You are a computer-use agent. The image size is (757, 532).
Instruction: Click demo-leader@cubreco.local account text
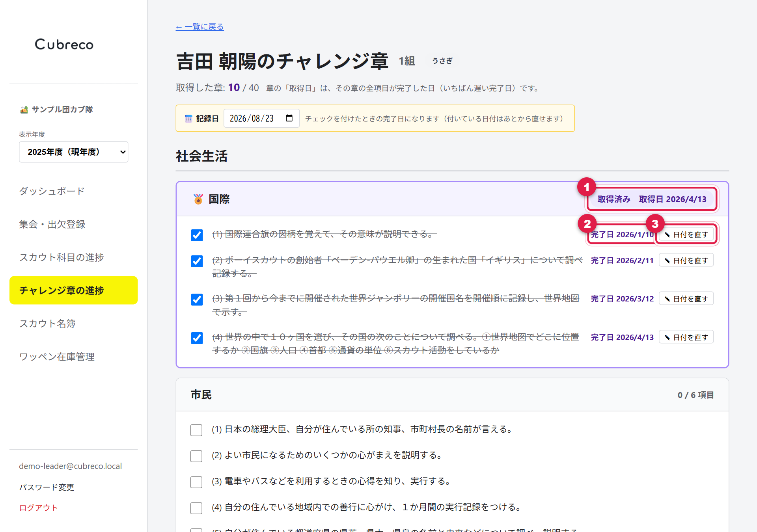(71, 466)
